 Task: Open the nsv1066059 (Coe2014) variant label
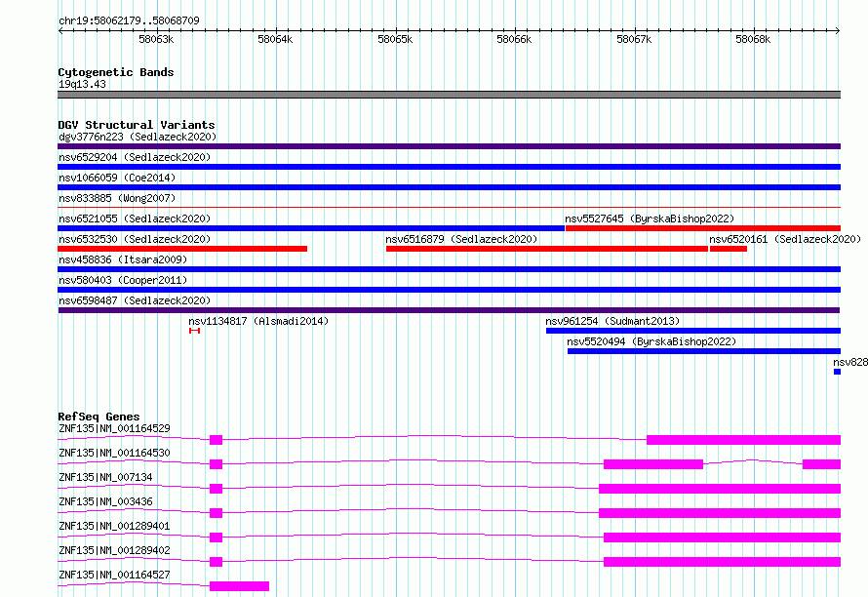(x=117, y=178)
